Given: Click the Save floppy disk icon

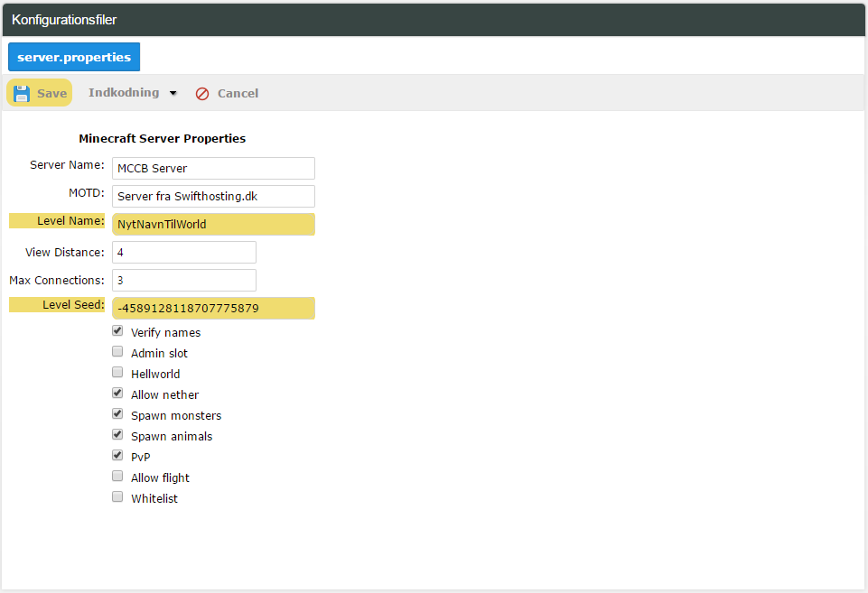Looking at the screenshot, I should pos(22,94).
